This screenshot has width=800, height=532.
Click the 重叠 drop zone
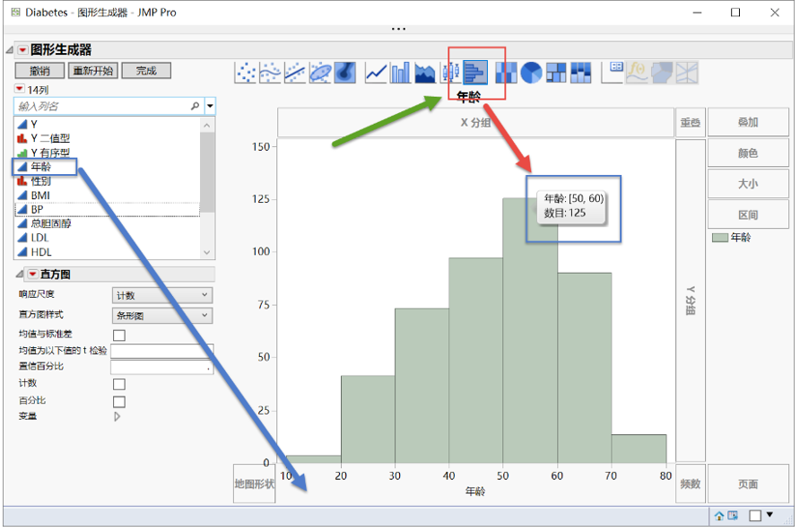coord(691,123)
